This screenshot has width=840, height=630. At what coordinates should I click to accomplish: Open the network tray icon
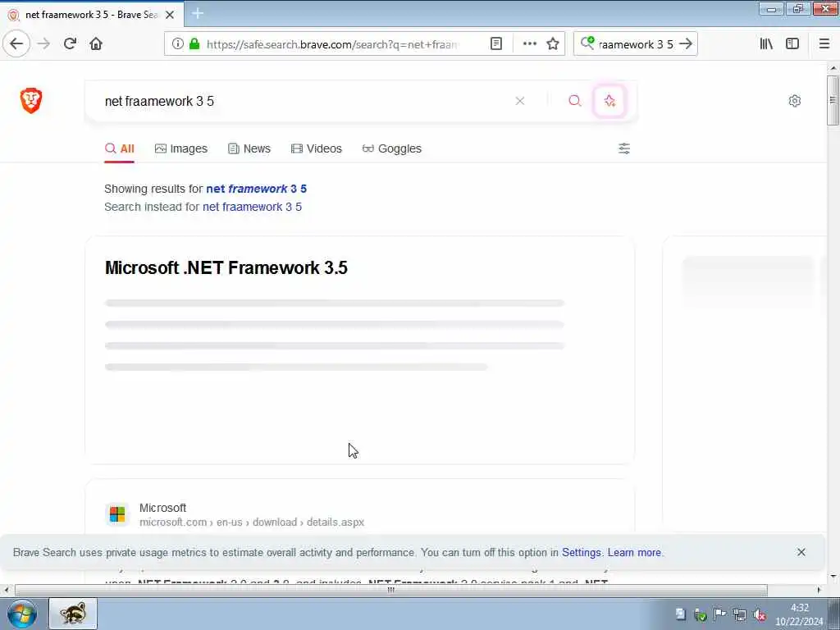click(740, 614)
